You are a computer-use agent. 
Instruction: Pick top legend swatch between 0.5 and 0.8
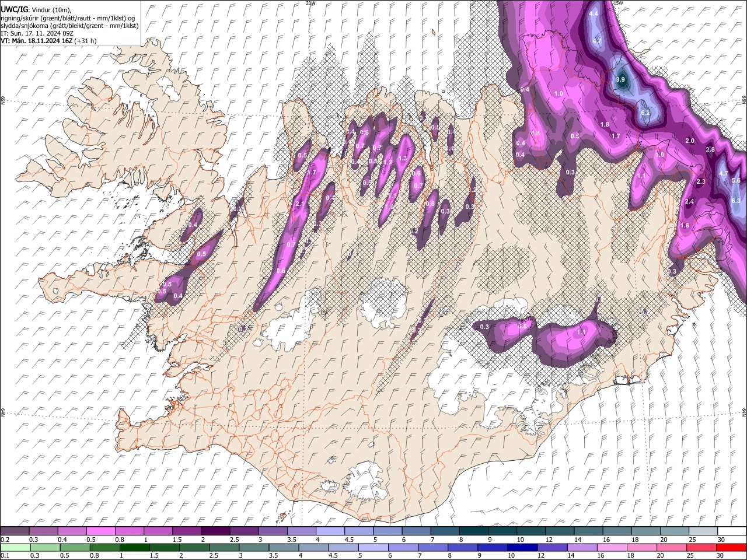coord(101,531)
